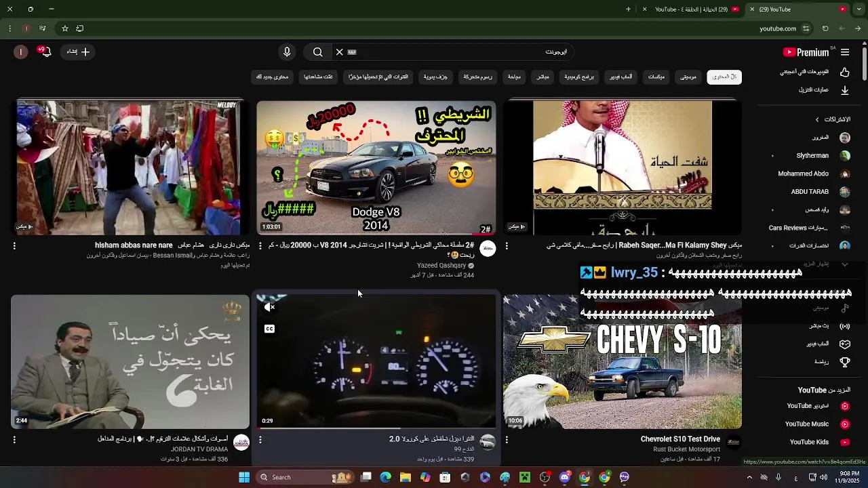Open CHEVY S-10 video thumbnail

coord(622,362)
